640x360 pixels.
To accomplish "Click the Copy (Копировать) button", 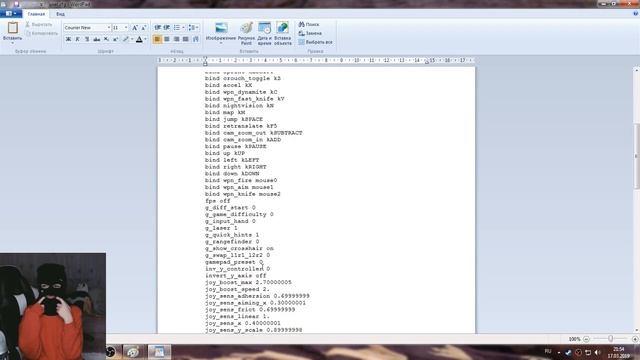I will (x=41, y=33).
